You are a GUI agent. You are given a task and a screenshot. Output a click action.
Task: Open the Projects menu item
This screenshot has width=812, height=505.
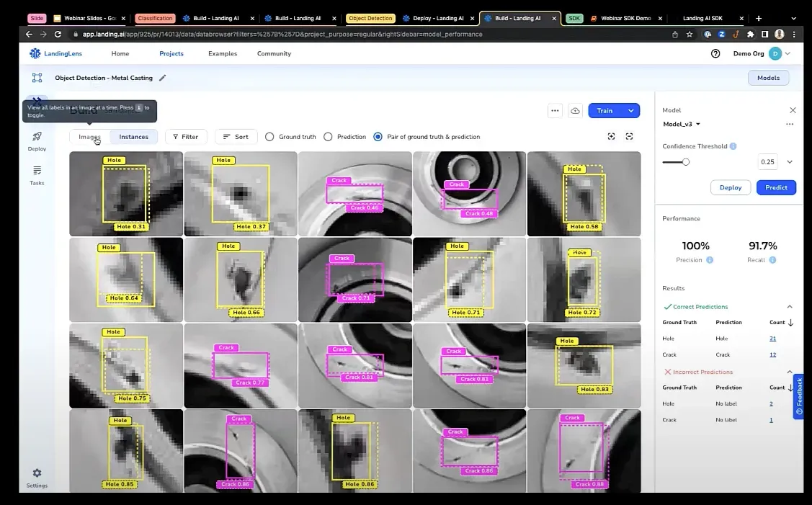coord(171,53)
